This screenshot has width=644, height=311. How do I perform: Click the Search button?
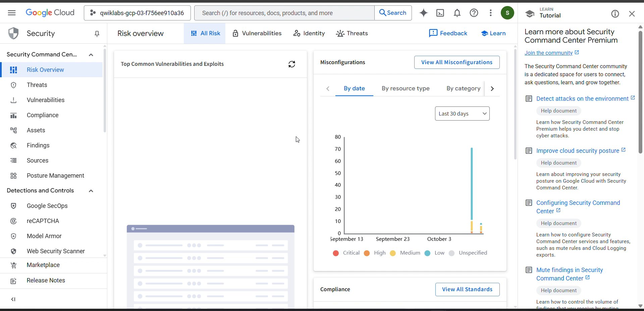coord(393,13)
